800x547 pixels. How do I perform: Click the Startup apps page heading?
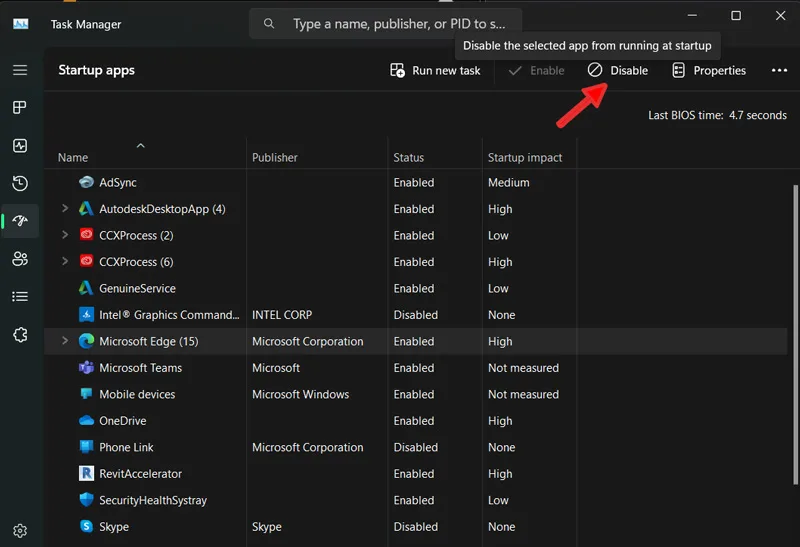96,70
